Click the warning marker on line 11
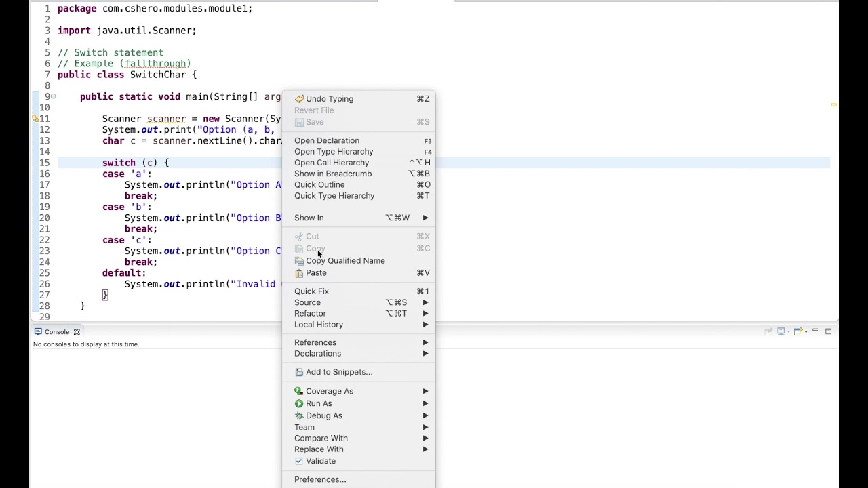Image resolution: width=868 pixels, height=488 pixels. click(x=35, y=119)
